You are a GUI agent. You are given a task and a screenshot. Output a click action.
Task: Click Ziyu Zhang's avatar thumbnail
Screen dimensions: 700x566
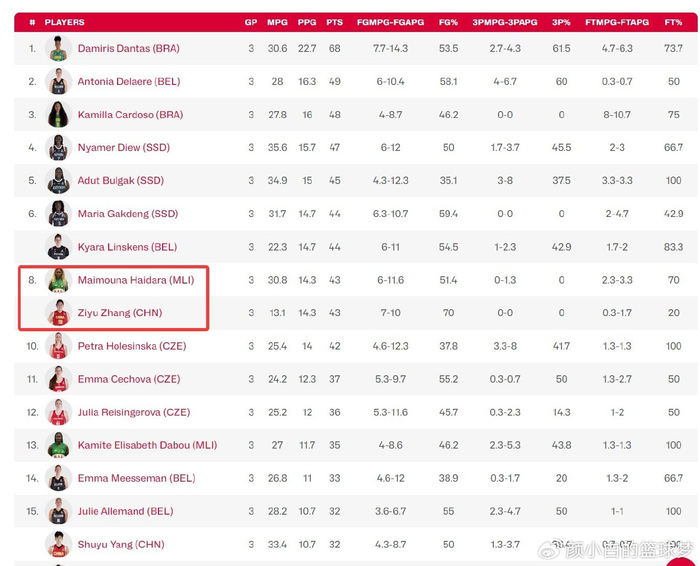[x=59, y=313]
